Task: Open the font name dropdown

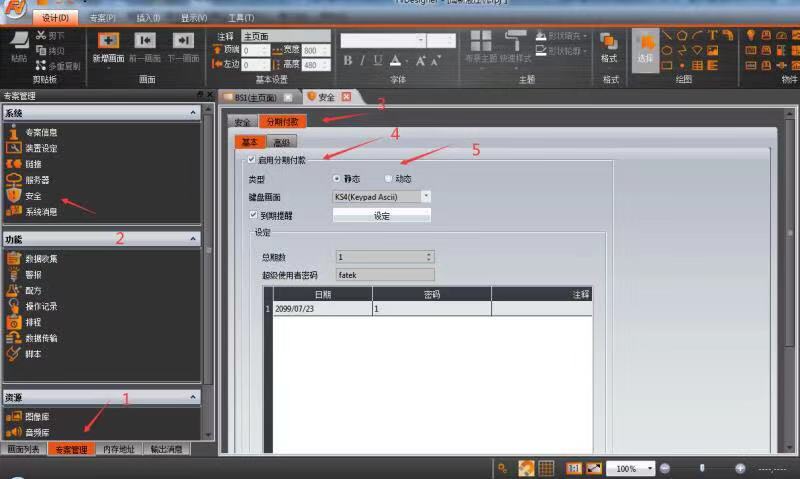Action: (420, 40)
